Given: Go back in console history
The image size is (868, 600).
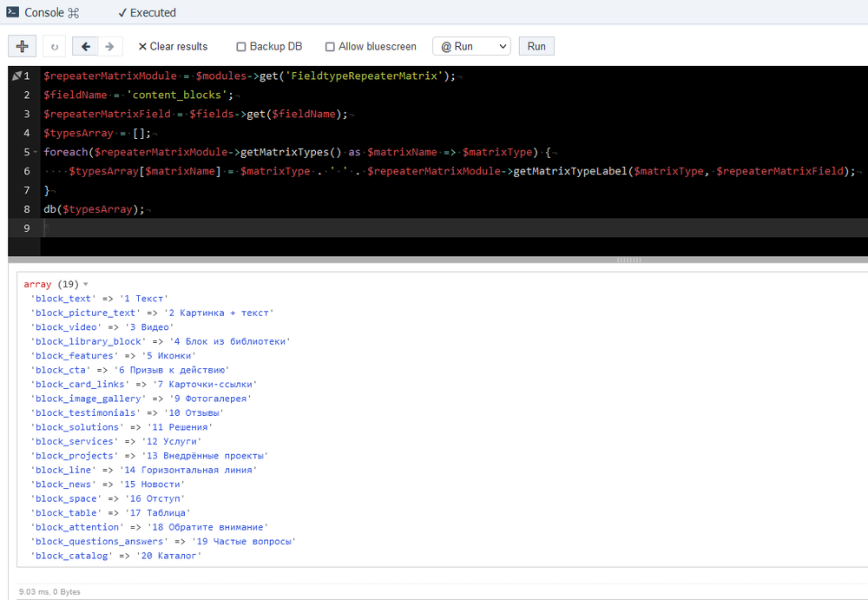Looking at the screenshot, I should (x=85, y=47).
